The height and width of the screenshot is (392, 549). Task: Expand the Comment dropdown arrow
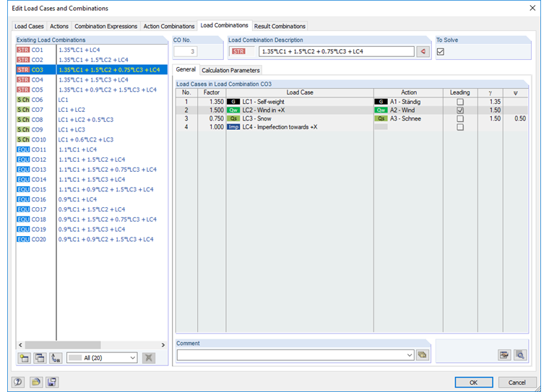point(410,355)
